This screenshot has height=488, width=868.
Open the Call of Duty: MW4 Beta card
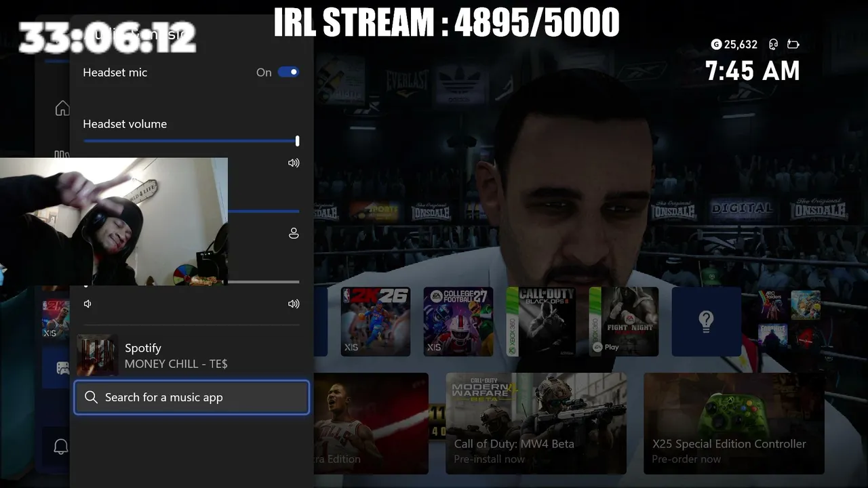pyautogui.click(x=536, y=424)
